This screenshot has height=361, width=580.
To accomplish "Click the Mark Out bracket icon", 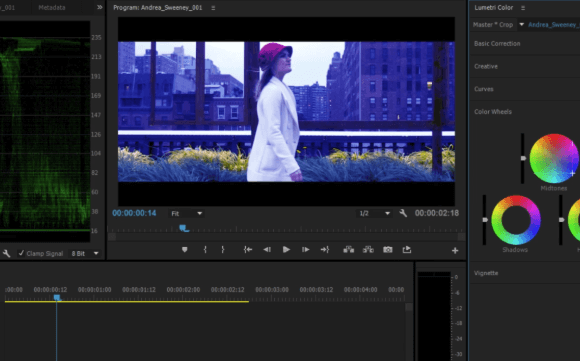I will 223,250.
